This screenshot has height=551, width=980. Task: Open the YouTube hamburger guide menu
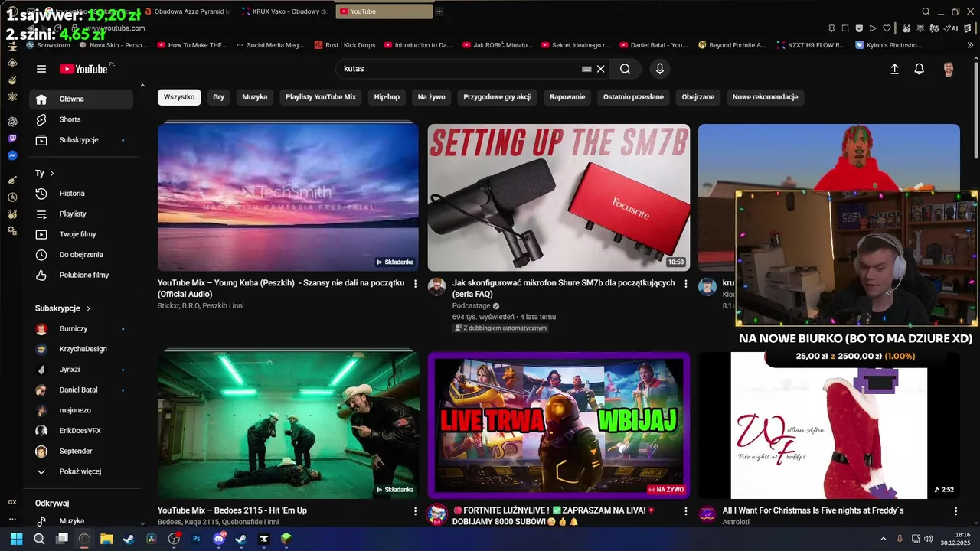coord(41,69)
